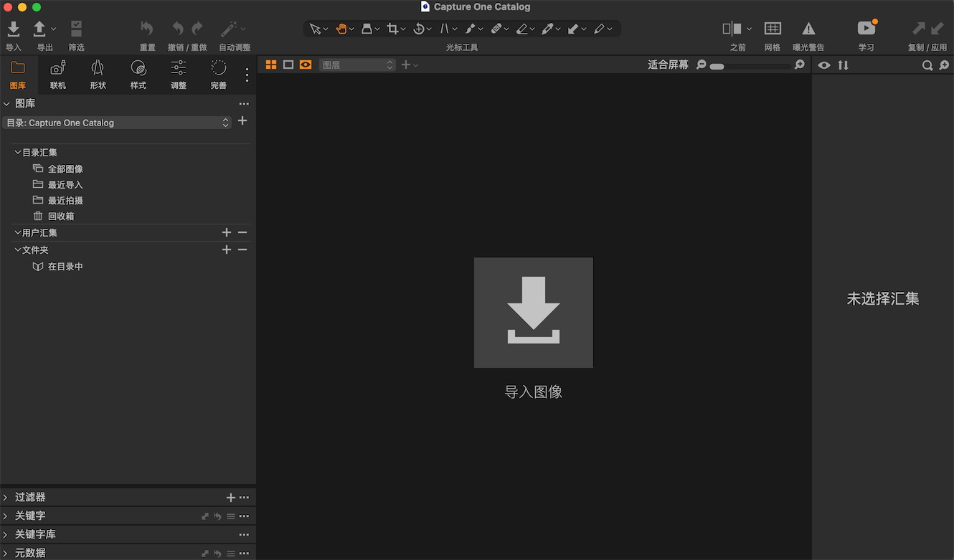Collapse the 用户汇集 section
This screenshot has height=560, width=954.
click(18, 233)
